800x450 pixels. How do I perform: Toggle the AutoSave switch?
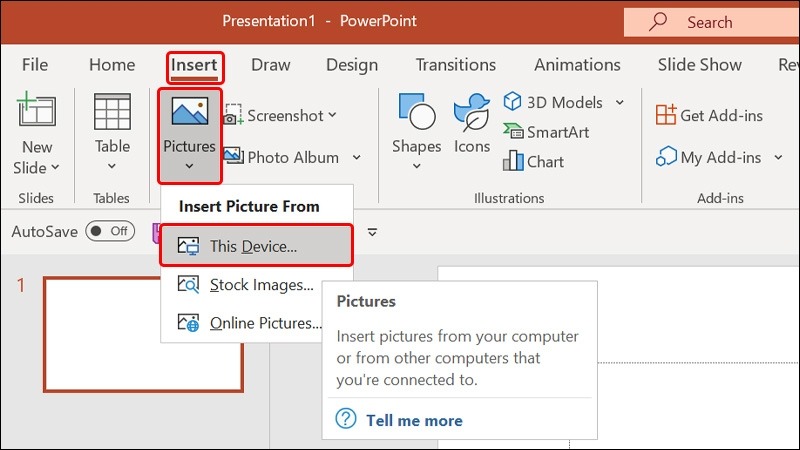[x=110, y=231]
